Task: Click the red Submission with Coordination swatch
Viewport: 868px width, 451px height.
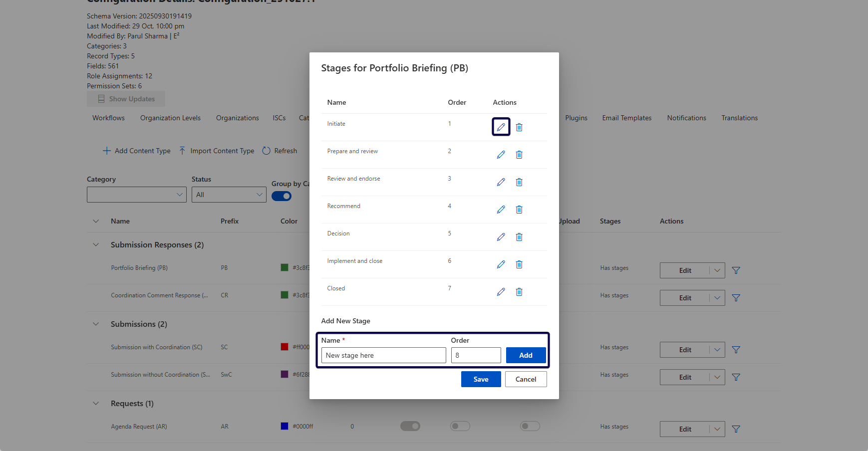Action: point(285,347)
